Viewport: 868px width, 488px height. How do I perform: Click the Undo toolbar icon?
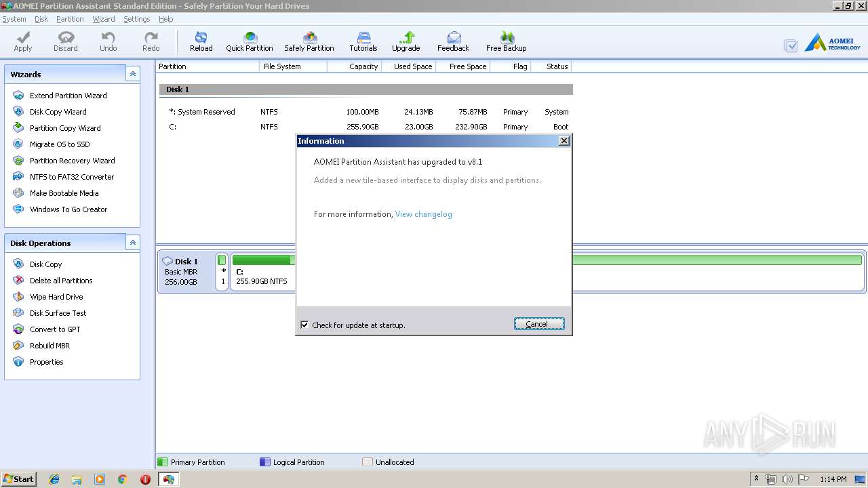tap(108, 41)
